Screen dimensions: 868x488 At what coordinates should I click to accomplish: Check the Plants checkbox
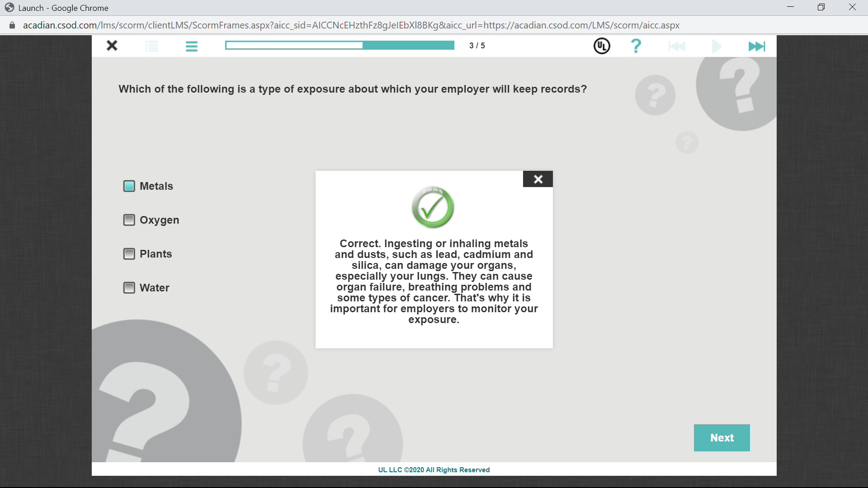point(129,254)
